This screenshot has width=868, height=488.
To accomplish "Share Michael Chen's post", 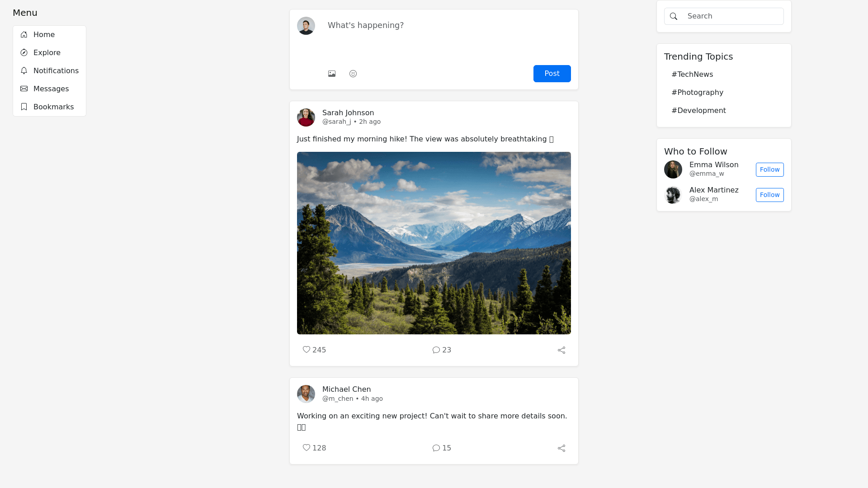I will point(561,448).
